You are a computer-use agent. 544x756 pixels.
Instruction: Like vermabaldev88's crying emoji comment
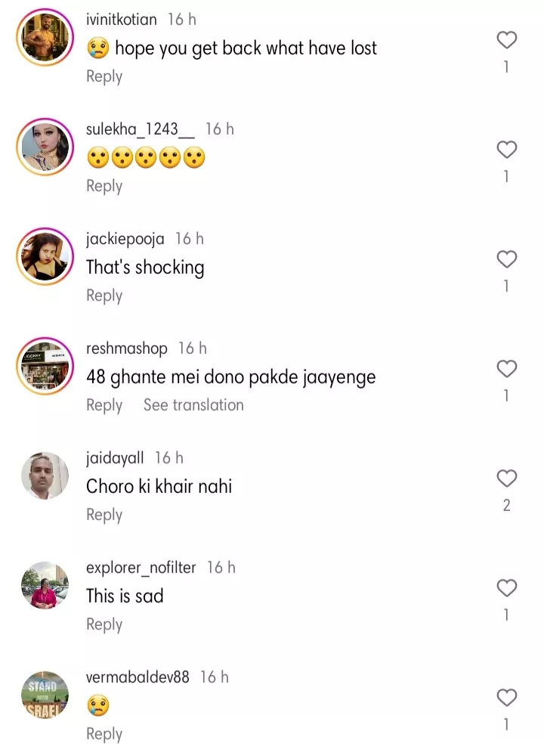(x=506, y=698)
